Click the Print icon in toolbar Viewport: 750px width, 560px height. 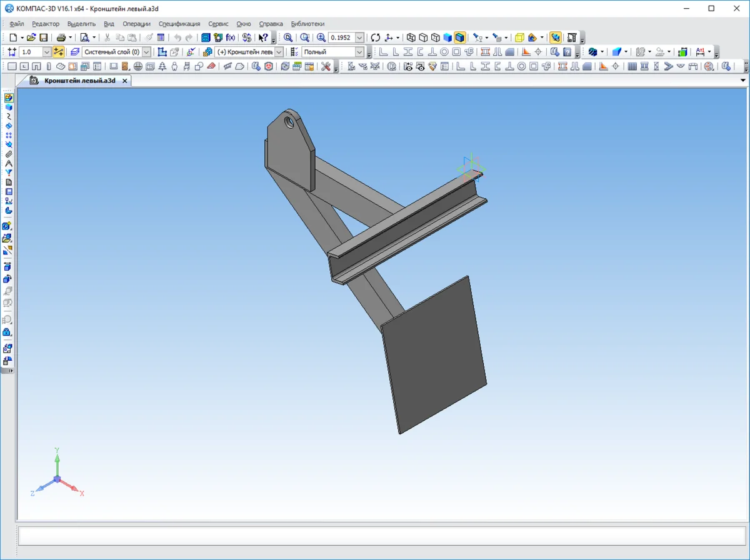61,37
